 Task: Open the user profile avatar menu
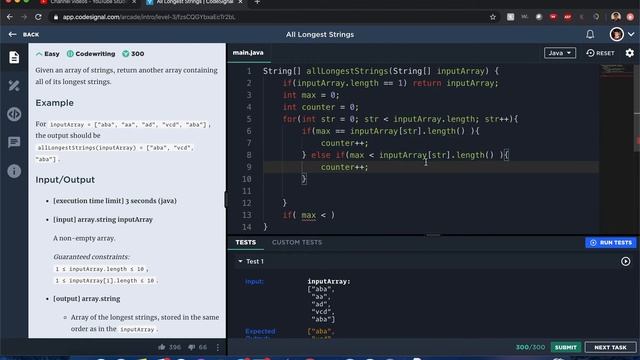616,34
